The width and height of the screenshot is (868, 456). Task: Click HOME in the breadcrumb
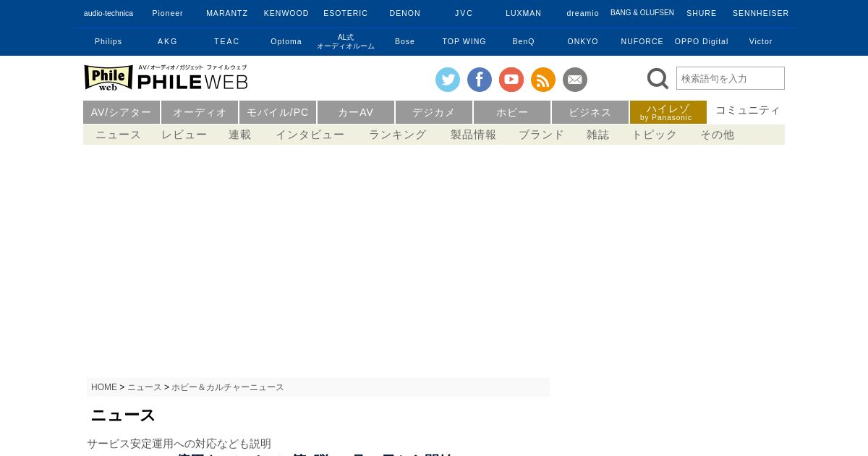104,387
